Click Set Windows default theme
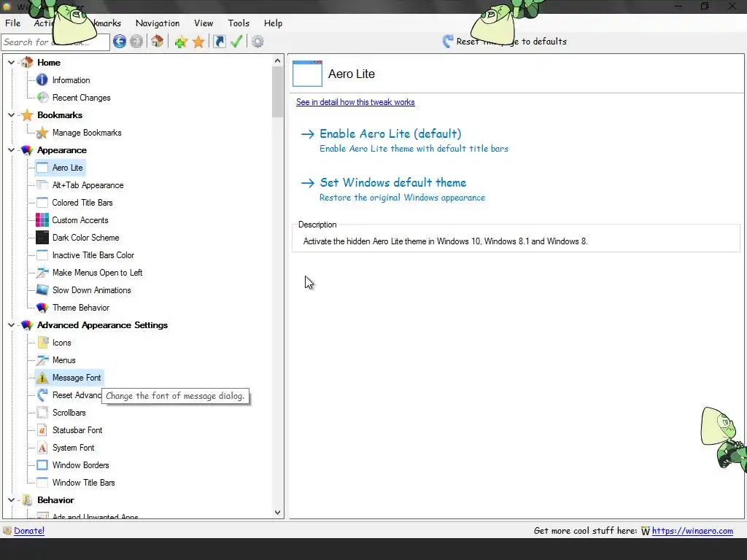Screen dimensions: 747x560 click(x=393, y=183)
